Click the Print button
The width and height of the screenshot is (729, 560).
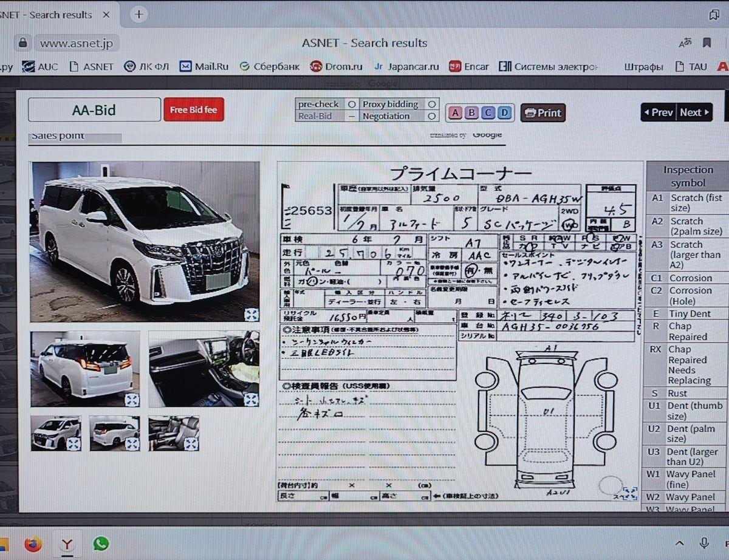coord(542,113)
